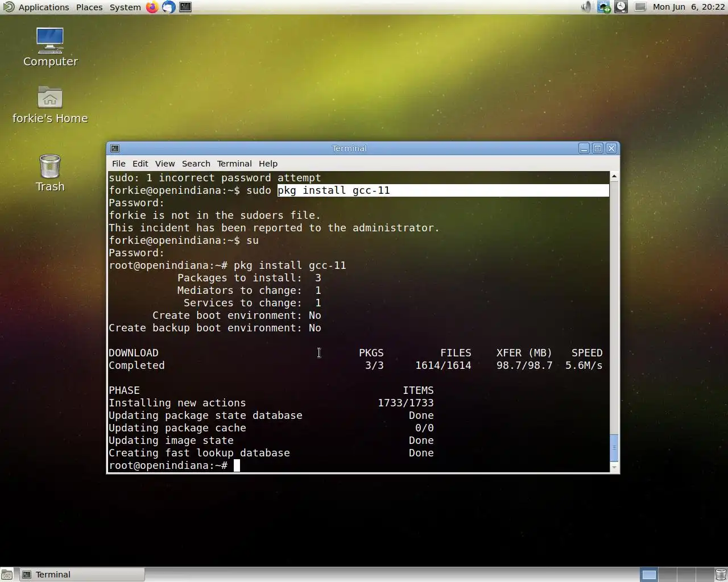This screenshot has height=582, width=728.
Task: Close the Terminal window
Action: tap(611, 148)
